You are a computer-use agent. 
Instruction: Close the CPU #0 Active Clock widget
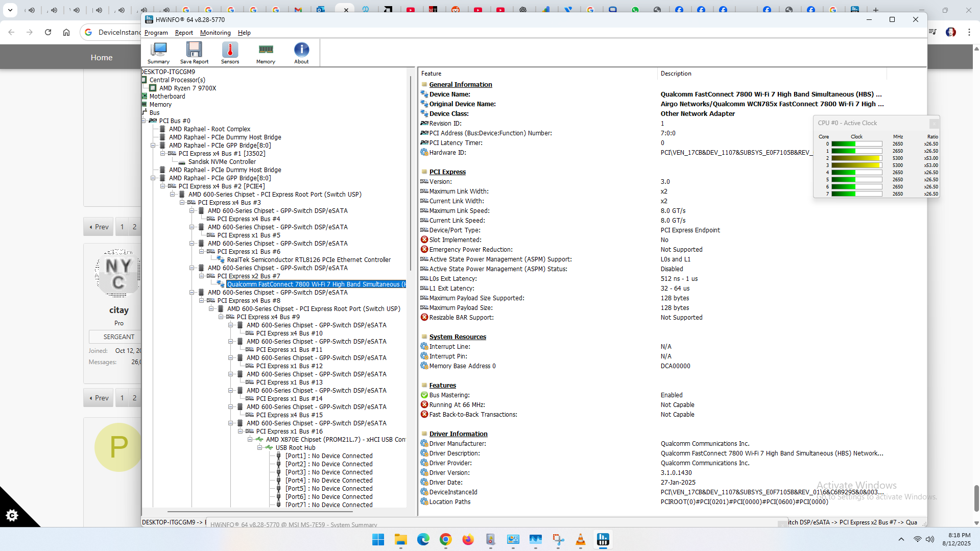click(934, 123)
